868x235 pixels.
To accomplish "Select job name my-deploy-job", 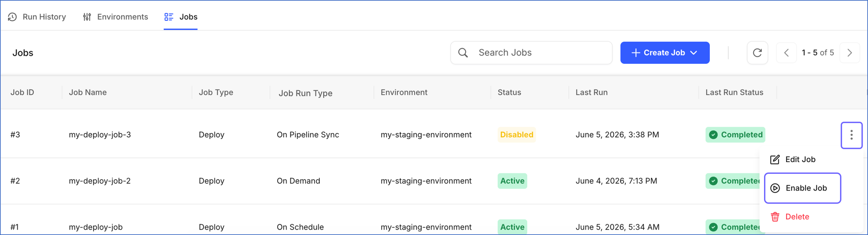I will click(x=95, y=227).
